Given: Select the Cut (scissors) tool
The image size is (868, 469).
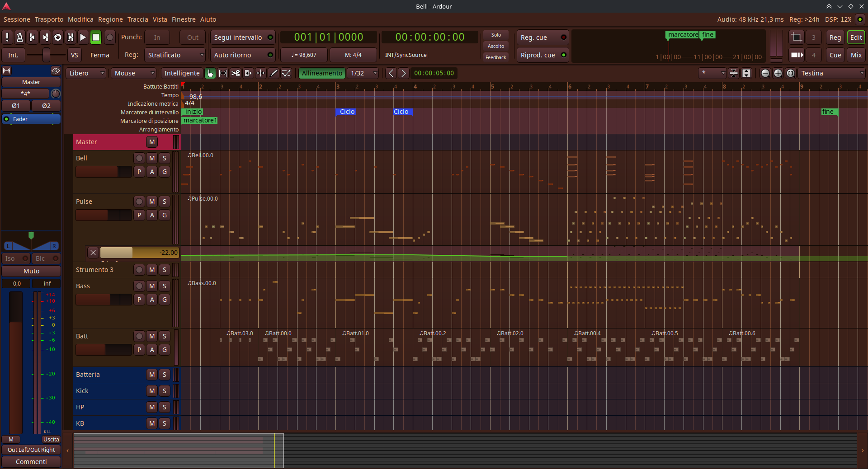Looking at the screenshot, I should click(236, 73).
